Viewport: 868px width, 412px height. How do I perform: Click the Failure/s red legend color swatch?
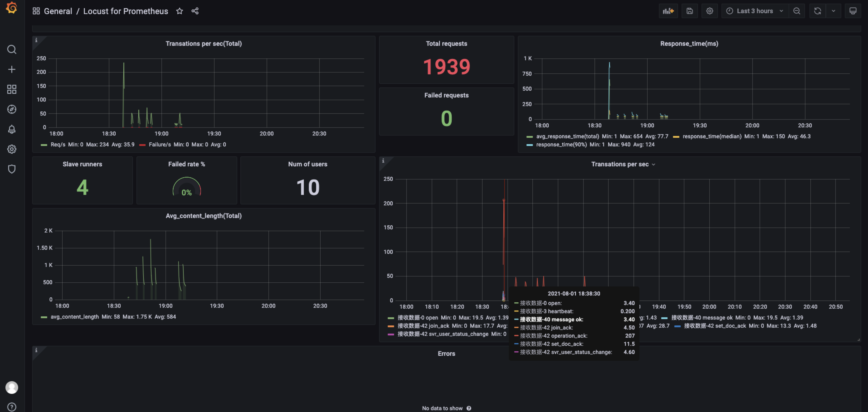click(x=142, y=145)
